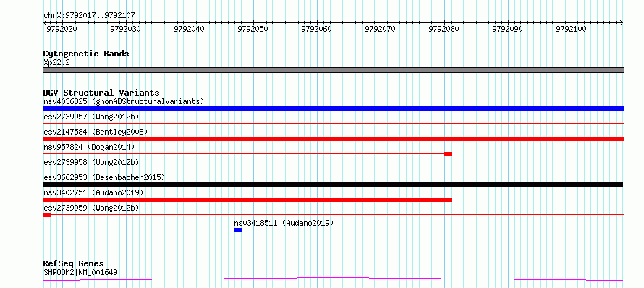Open variant label esv2147584 (Bentley2008)
The image size is (644, 288).
(x=96, y=132)
